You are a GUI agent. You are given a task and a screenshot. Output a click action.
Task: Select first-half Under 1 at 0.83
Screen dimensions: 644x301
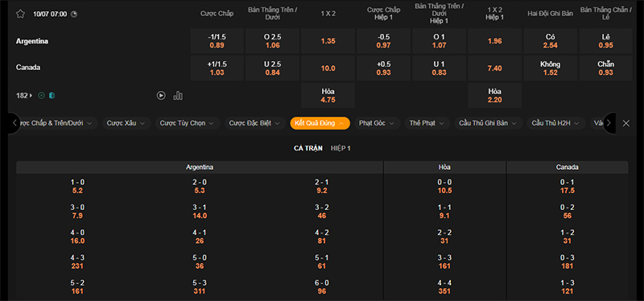[439, 68]
